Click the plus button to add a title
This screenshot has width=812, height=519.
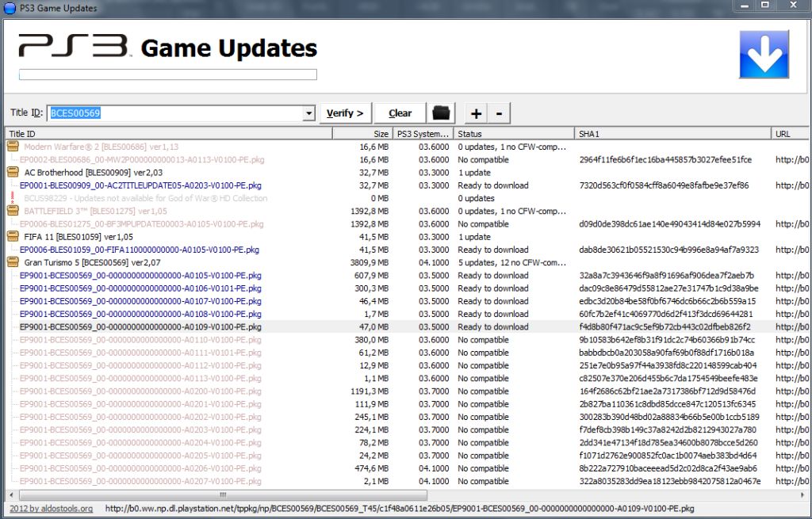click(x=478, y=113)
